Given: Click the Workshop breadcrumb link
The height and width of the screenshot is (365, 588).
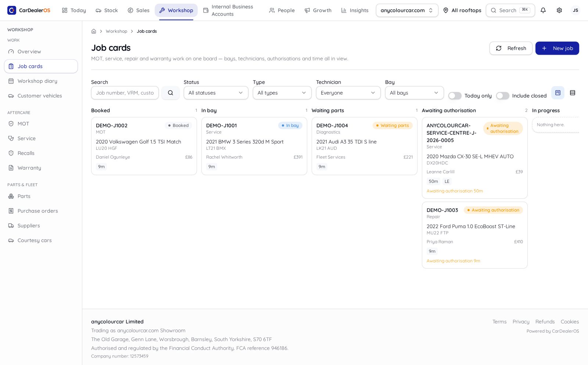Looking at the screenshot, I should (x=116, y=31).
